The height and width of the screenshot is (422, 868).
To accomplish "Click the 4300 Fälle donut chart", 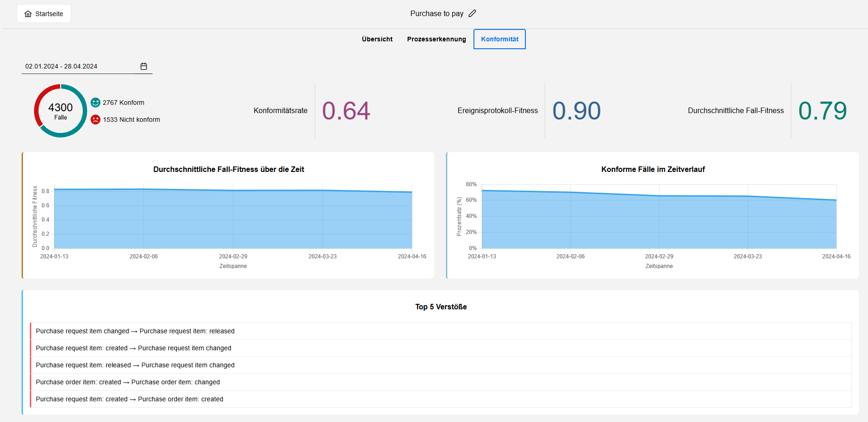I will click(60, 111).
